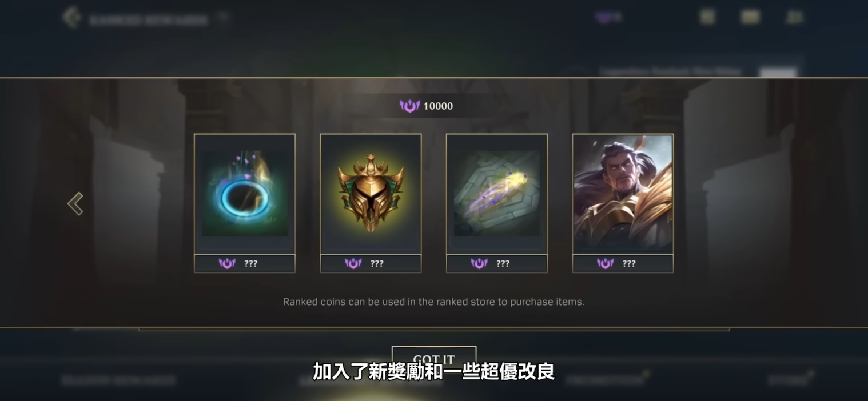Select the golden helmet emblem reward
The image size is (868, 401).
371,194
